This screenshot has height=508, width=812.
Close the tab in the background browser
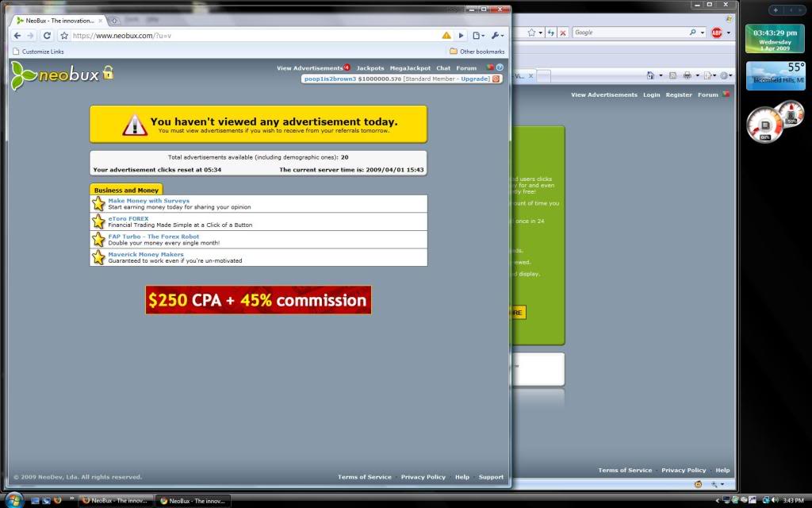tap(530, 75)
